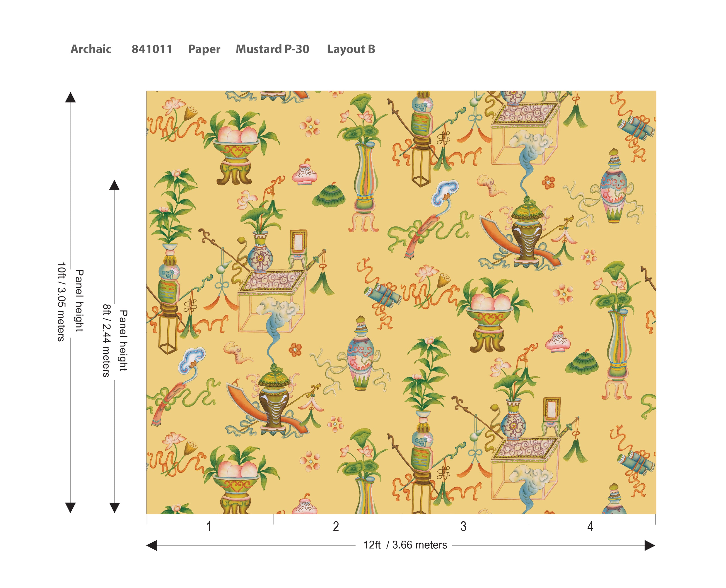The image size is (726, 588).
Task: Click the bottom arrowhead of 10ft dimension
Action: (71, 507)
